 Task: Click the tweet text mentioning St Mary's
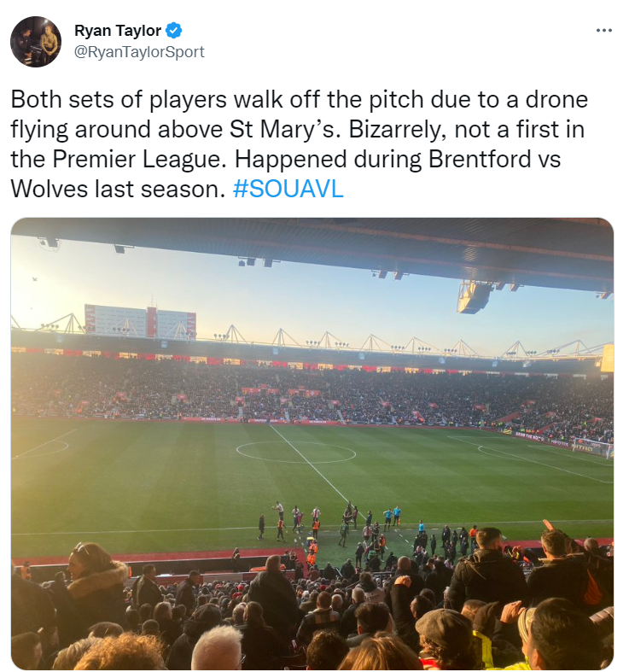(x=299, y=144)
